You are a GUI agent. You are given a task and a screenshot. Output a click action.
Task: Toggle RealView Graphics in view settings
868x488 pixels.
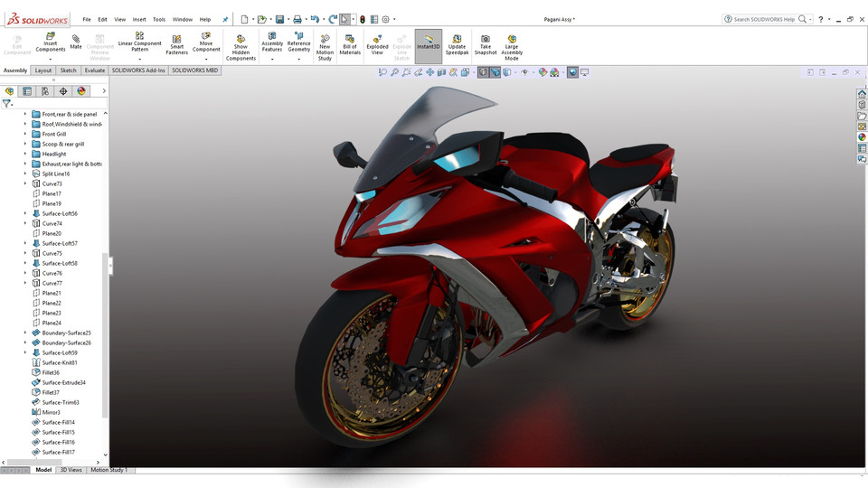572,72
